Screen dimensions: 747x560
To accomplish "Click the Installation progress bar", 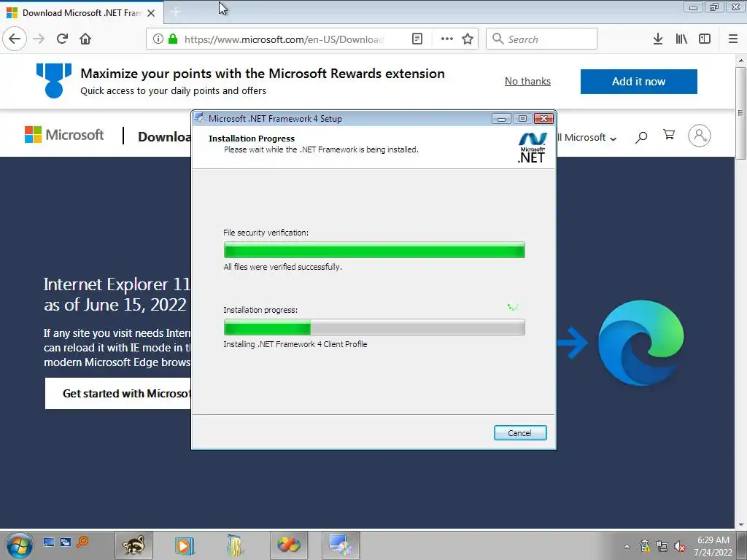I will [374, 327].
